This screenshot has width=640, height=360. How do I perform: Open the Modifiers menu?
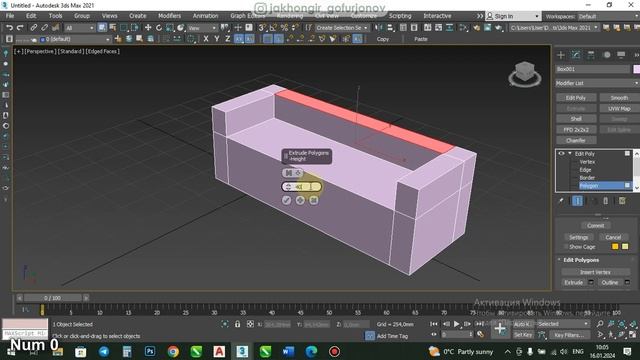tap(169, 16)
